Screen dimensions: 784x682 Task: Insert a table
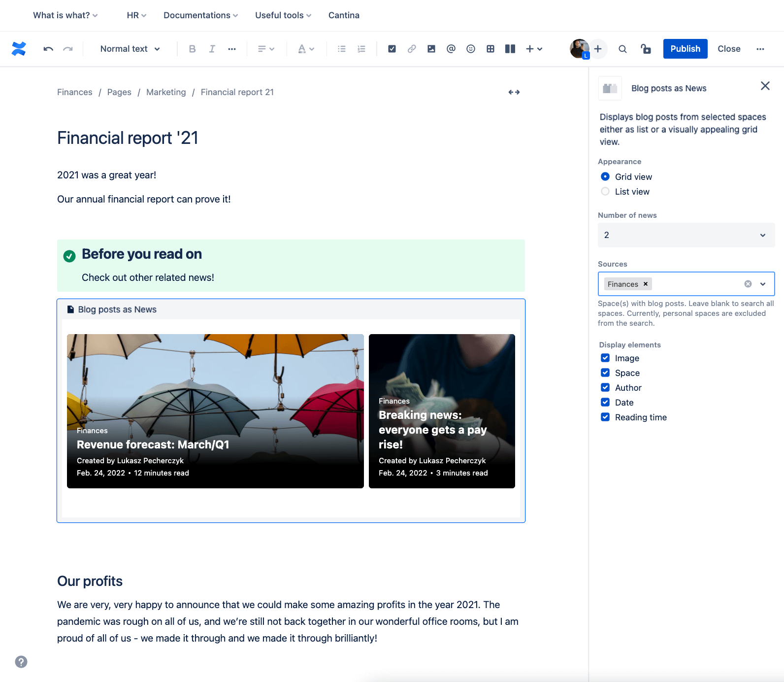(x=490, y=49)
